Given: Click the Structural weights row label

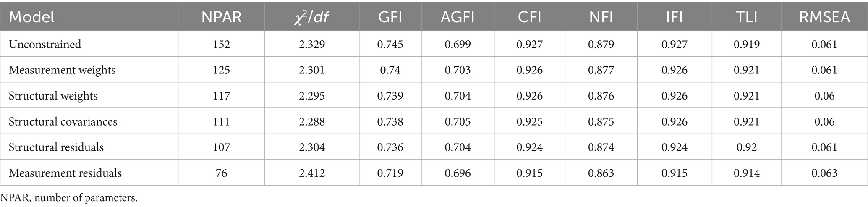Looking at the screenshot, I should click(53, 96).
